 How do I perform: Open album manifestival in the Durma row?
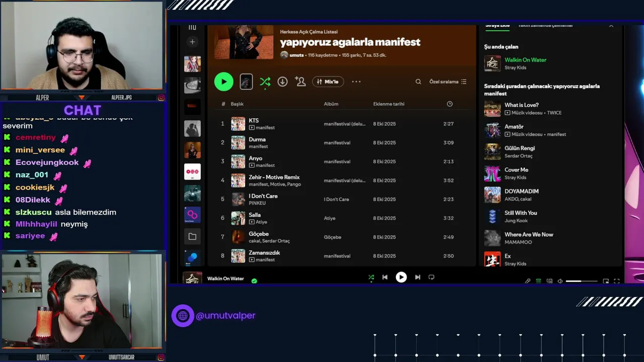pos(337,143)
